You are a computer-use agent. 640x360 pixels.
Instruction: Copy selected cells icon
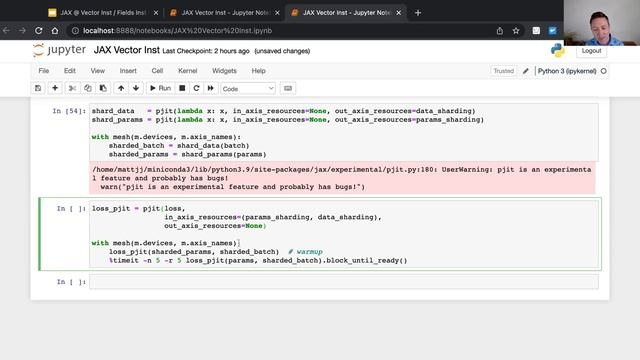tap(88, 88)
